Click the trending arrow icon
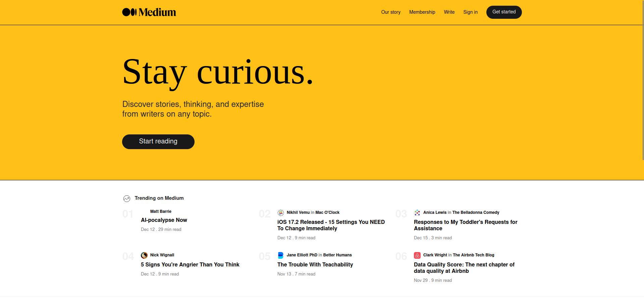644x307 pixels. [127, 199]
